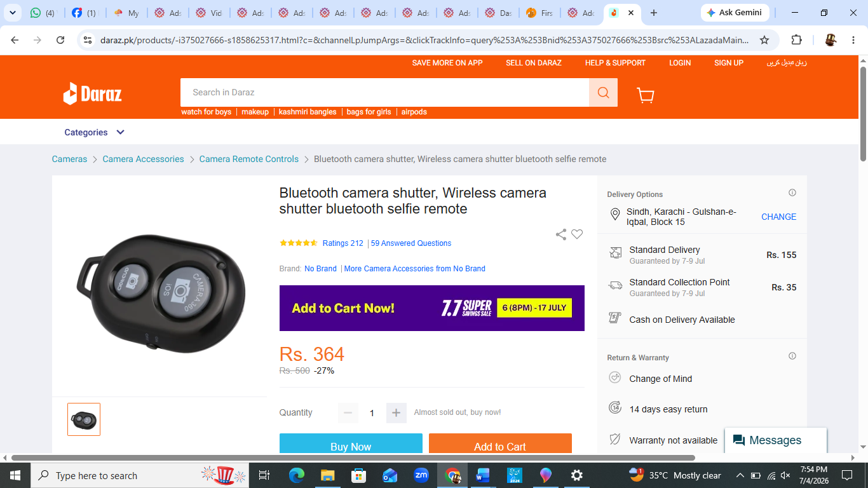Reload the page
The width and height of the screenshot is (868, 488).
60,40
